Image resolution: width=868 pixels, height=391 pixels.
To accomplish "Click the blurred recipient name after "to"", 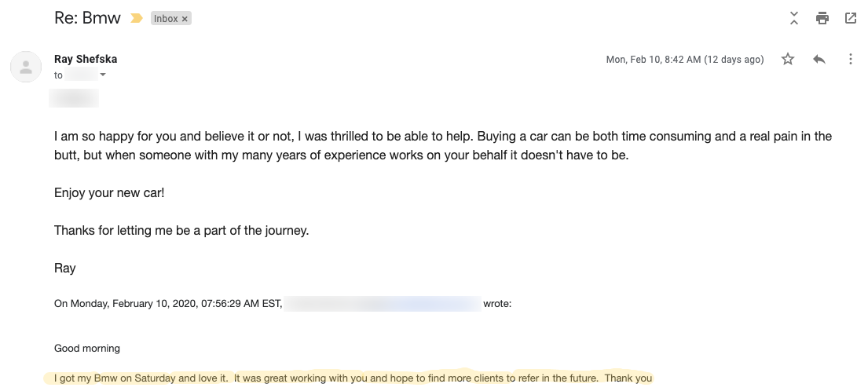I will pos(81,75).
